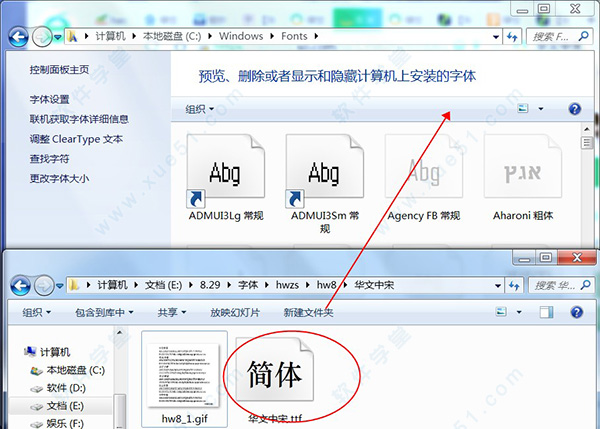Open help in the lower explorer window
Viewport: 600px width, 429px height.
click(x=577, y=313)
